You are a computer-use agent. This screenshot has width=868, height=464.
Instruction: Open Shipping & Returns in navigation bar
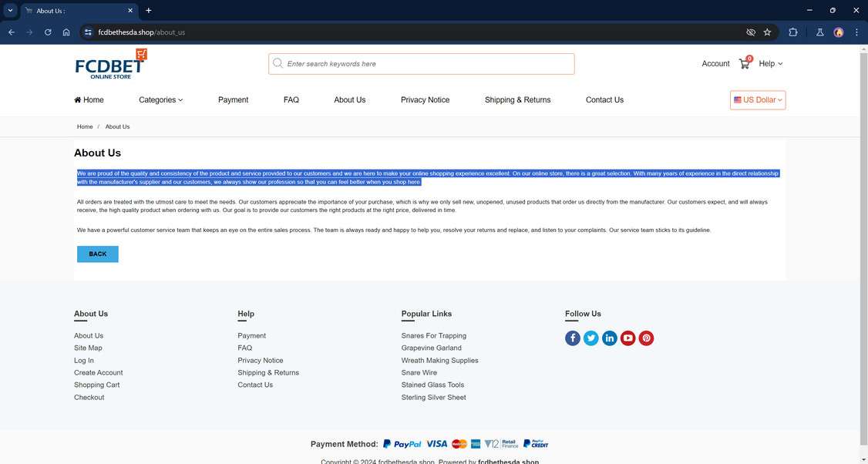(x=517, y=99)
